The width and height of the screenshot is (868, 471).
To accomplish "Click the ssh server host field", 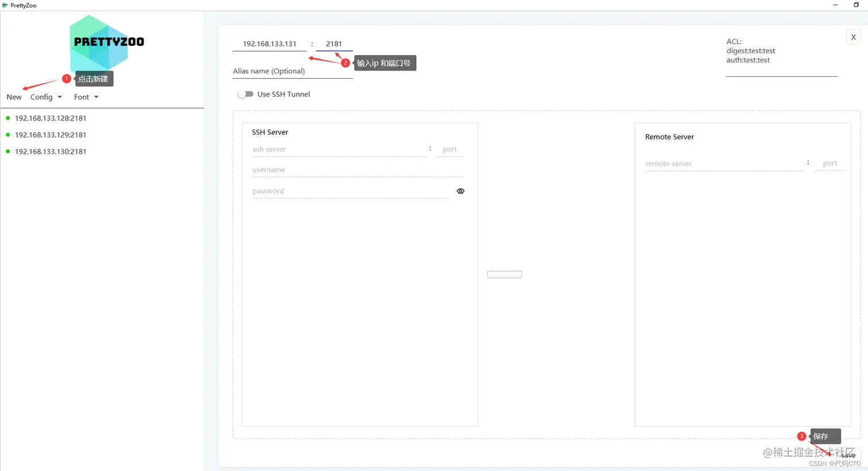I will click(x=339, y=150).
